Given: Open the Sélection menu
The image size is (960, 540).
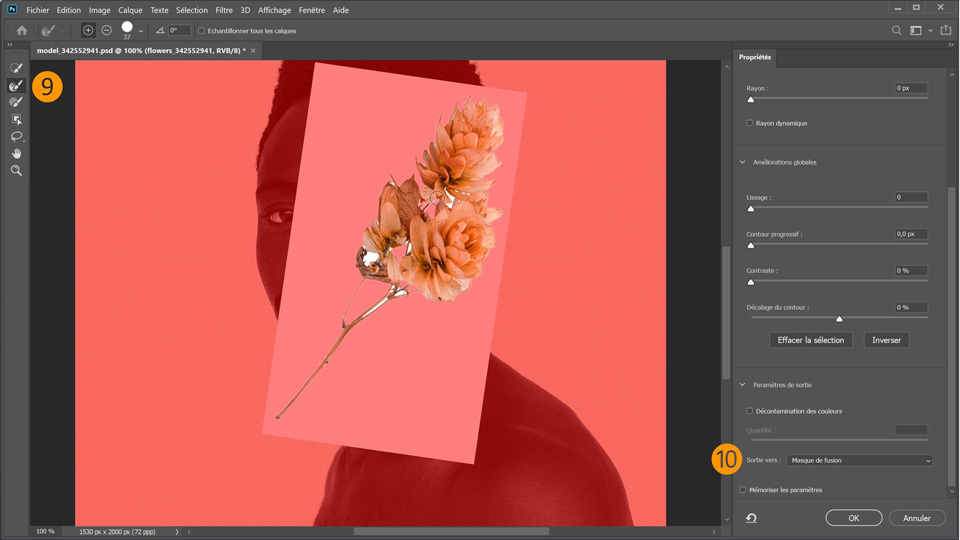Looking at the screenshot, I should 192,10.
